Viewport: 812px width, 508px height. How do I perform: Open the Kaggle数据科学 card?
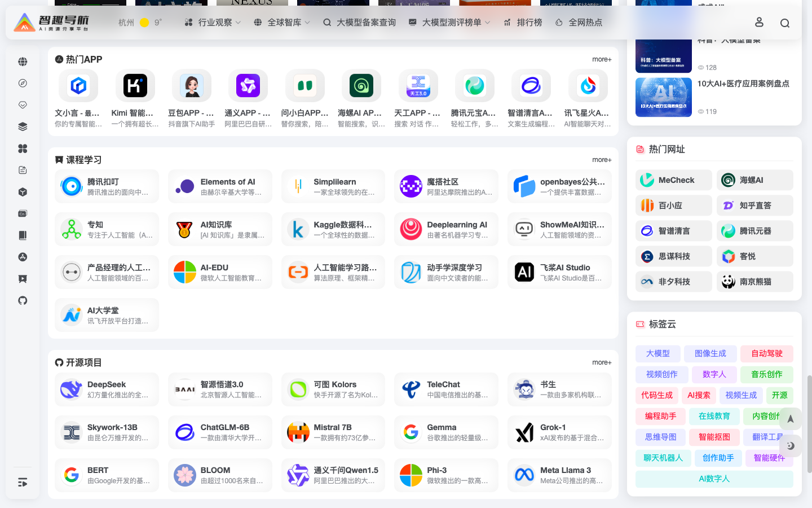(x=333, y=229)
